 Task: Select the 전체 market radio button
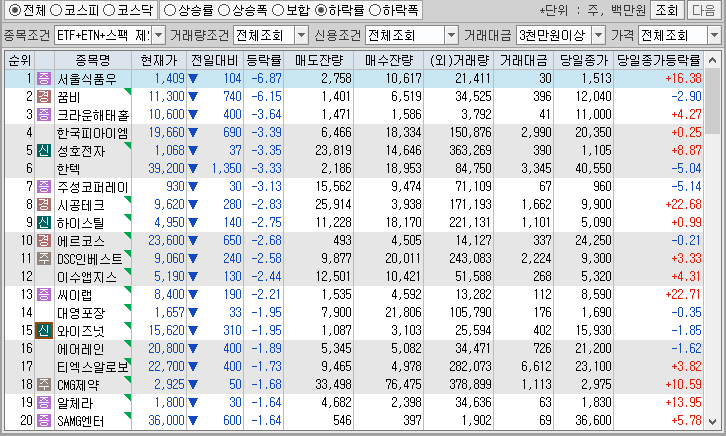click(15, 10)
